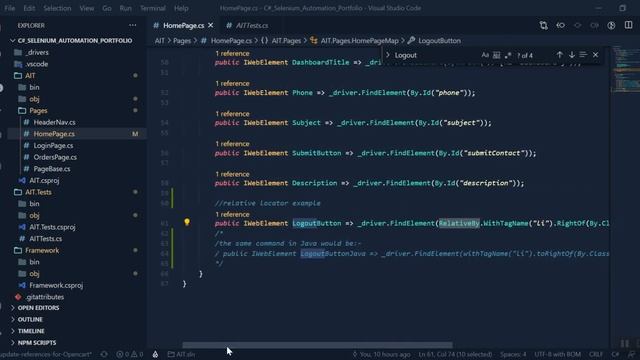Screen dimensions: 640x360
Task: Go to previous match in find widget
Action: [x=560, y=55]
